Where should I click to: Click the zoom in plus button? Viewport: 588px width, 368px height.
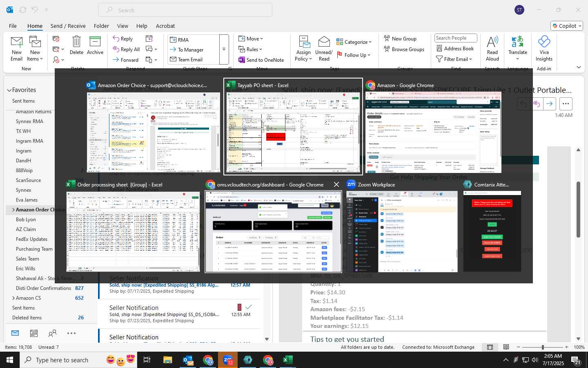click(x=566, y=347)
